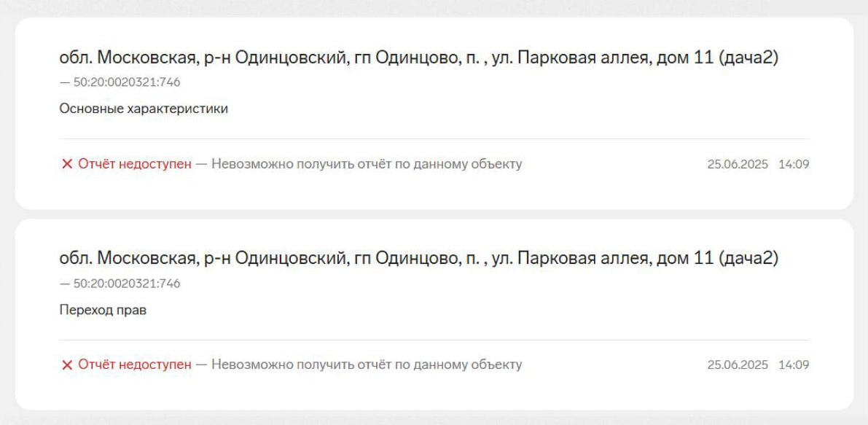The height and width of the screenshot is (425, 868).
Task: Click Отчёт недоступен status in Основные характеристики card
Action: click(135, 164)
